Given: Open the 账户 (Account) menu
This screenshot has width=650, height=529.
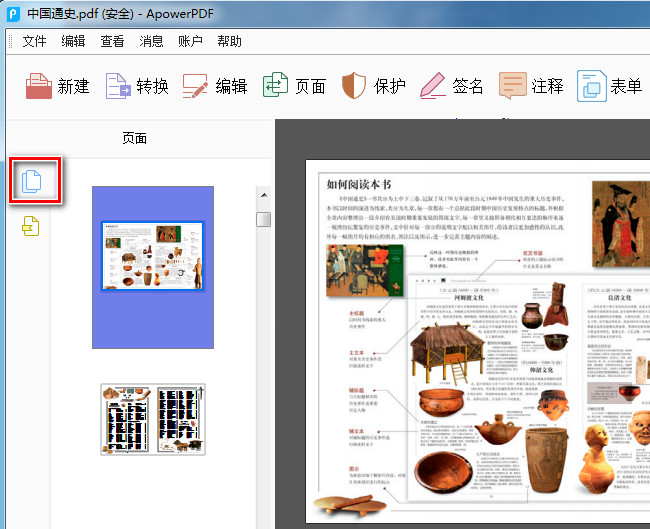Looking at the screenshot, I should (190, 41).
